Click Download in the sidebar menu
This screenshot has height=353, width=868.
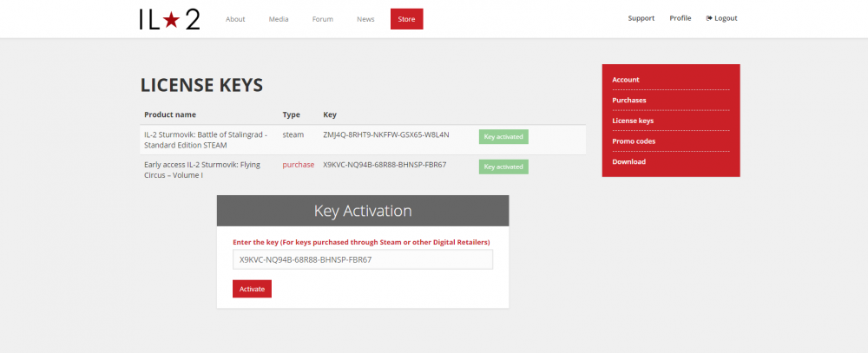coord(629,161)
